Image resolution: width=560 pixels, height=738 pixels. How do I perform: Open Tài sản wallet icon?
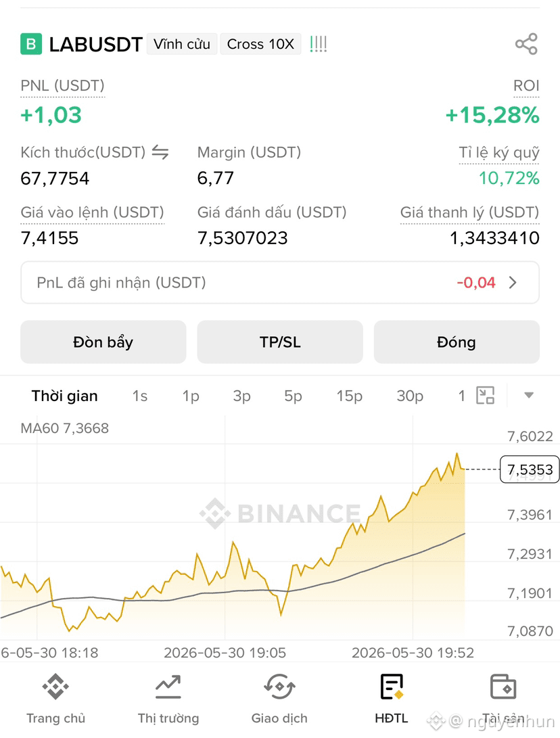point(503,686)
